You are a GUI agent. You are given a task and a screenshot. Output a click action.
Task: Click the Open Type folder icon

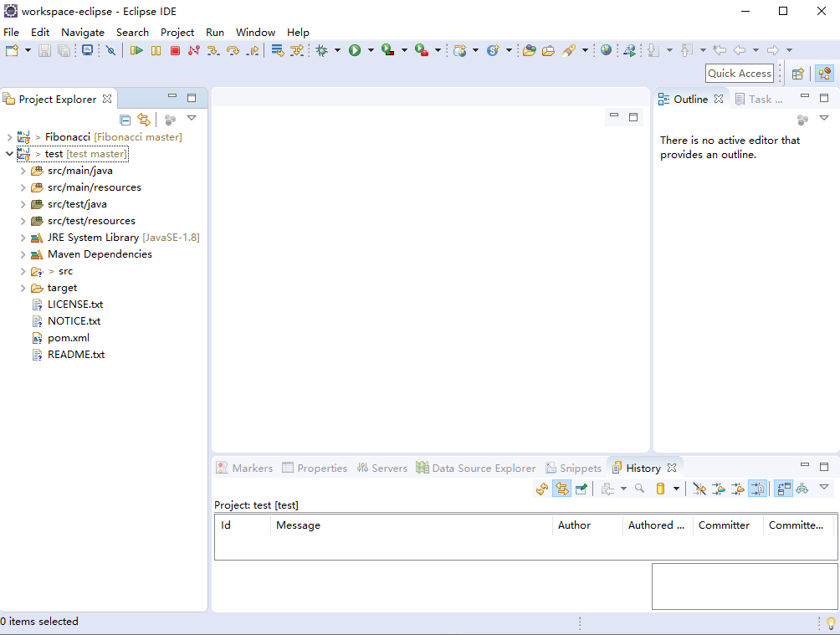pyautogui.click(x=530, y=50)
